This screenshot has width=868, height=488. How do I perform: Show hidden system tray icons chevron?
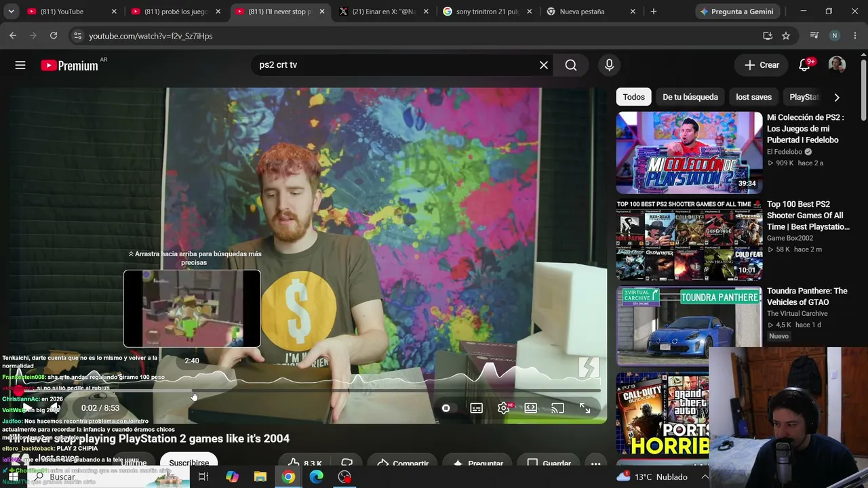(x=705, y=477)
